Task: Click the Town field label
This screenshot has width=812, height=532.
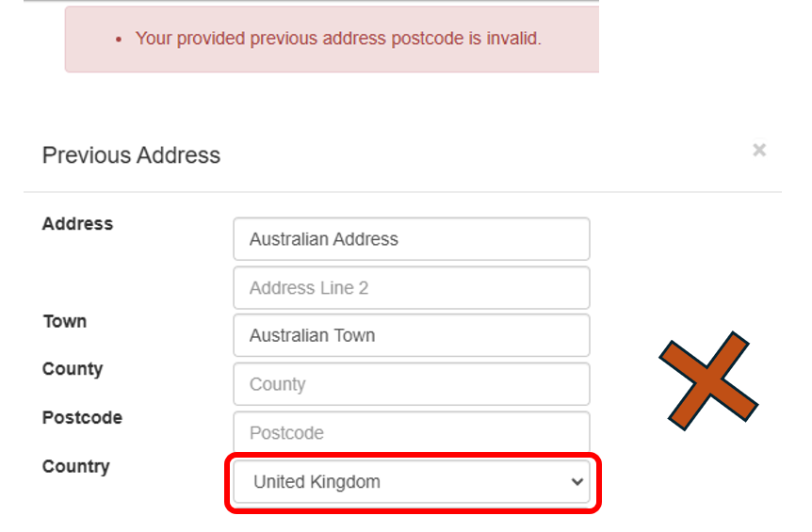Action: [64, 321]
